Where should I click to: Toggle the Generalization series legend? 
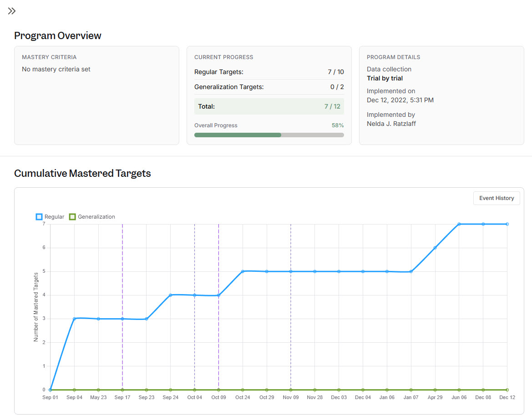coord(92,217)
